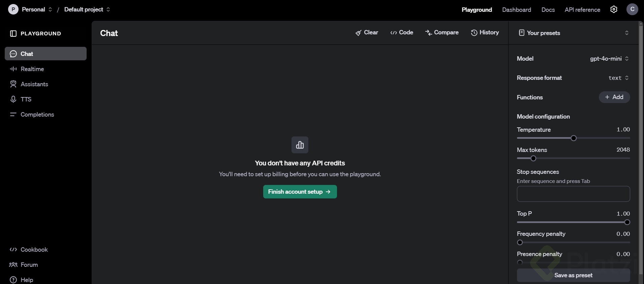Screen dimensions: 644x284
Task: Select TTS in the sidebar
Action: pyautogui.click(x=45, y=99)
